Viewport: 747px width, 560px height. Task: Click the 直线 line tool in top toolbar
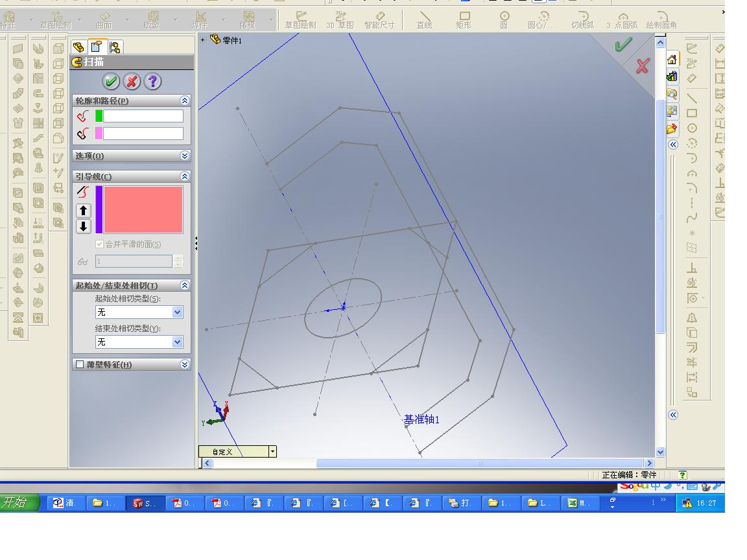pos(424,21)
